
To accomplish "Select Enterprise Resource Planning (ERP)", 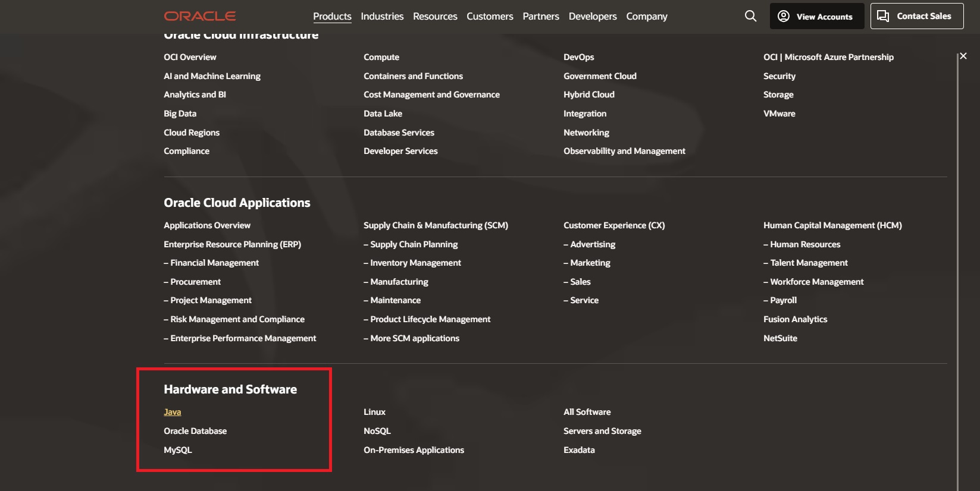I will [x=232, y=244].
